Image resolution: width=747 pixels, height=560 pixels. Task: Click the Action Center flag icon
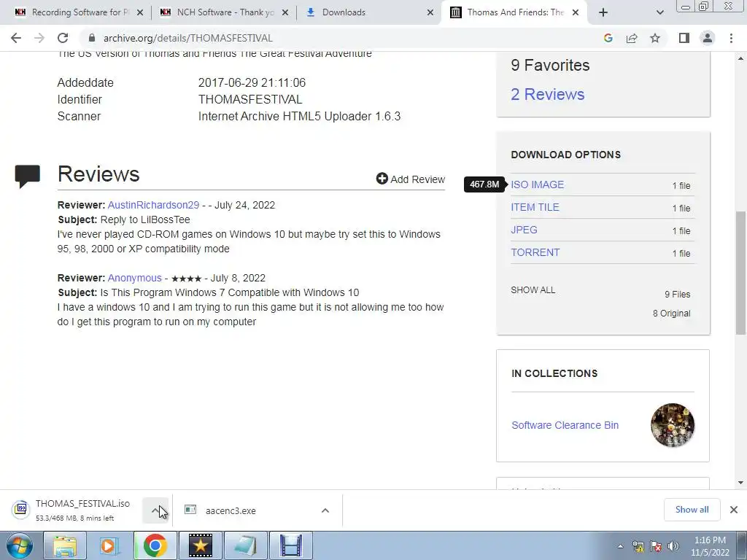point(656,547)
